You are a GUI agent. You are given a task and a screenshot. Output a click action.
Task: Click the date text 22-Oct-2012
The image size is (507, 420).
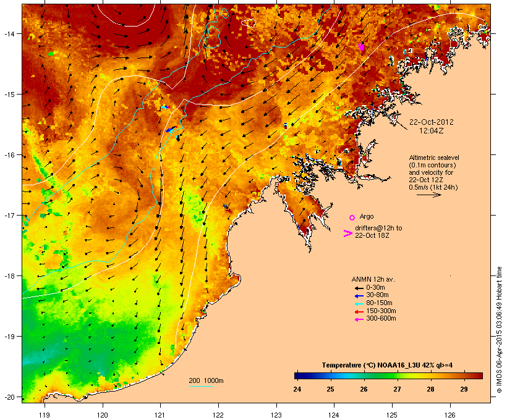tap(432, 122)
